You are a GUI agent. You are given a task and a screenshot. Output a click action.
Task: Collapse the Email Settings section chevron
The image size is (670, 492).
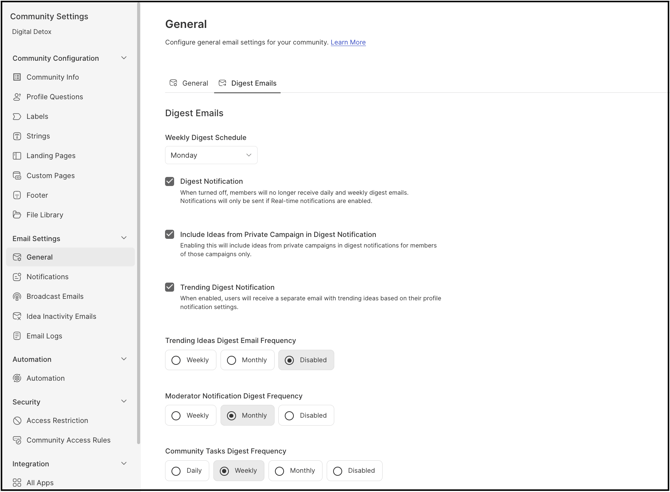[124, 238]
